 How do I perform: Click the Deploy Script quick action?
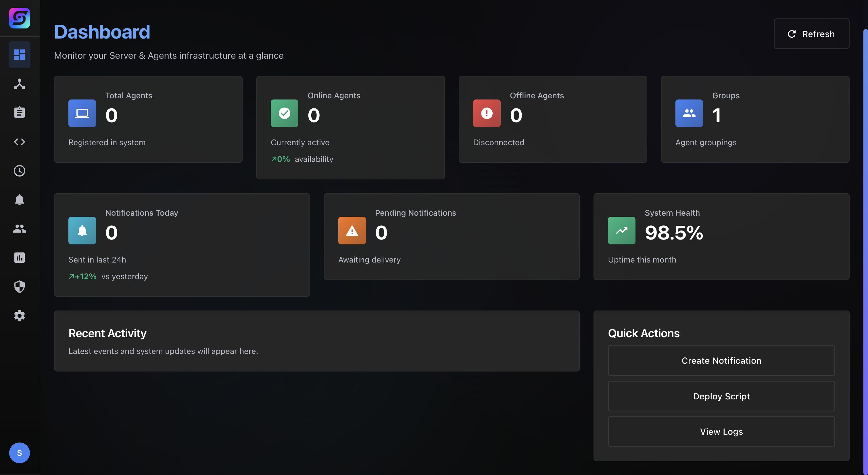coord(721,396)
